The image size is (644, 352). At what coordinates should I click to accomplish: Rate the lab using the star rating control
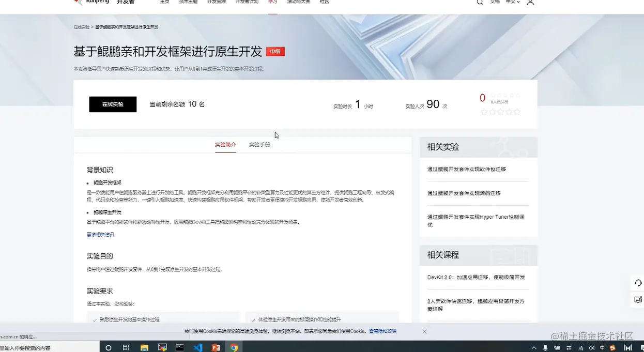click(x=501, y=111)
